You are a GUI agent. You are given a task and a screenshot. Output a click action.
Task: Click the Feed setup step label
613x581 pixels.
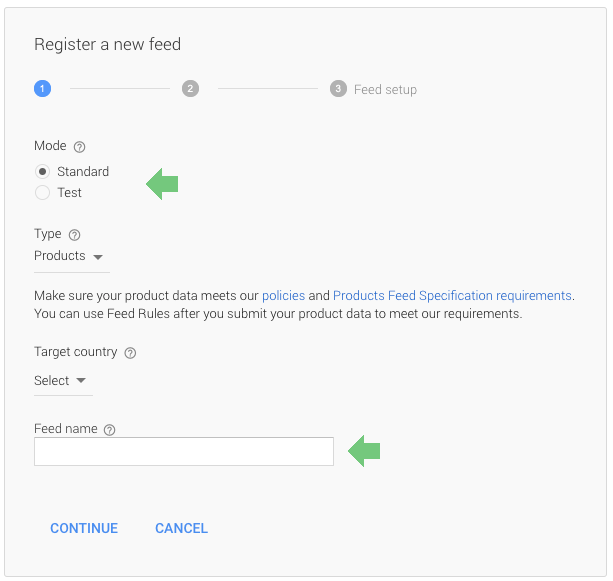coord(385,90)
